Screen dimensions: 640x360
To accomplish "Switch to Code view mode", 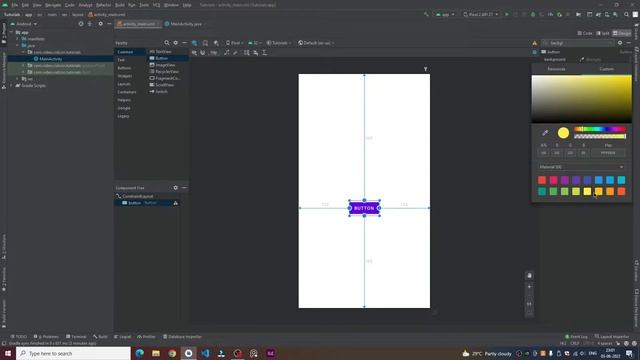I will pyautogui.click(x=585, y=33).
